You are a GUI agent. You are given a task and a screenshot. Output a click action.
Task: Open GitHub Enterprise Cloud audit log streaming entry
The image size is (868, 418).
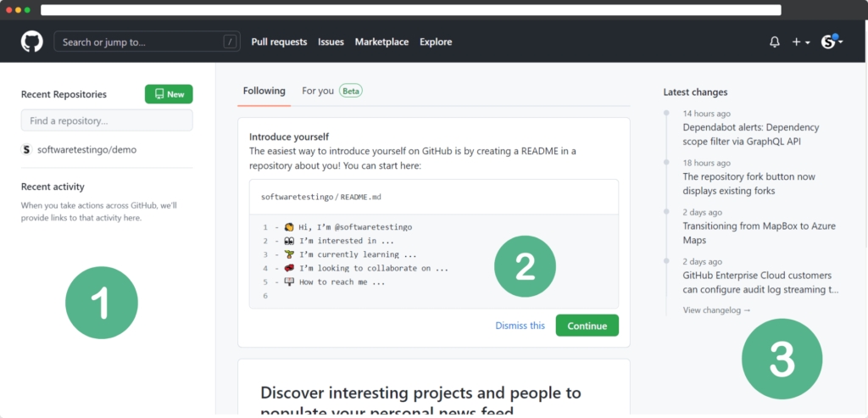pos(760,282)
